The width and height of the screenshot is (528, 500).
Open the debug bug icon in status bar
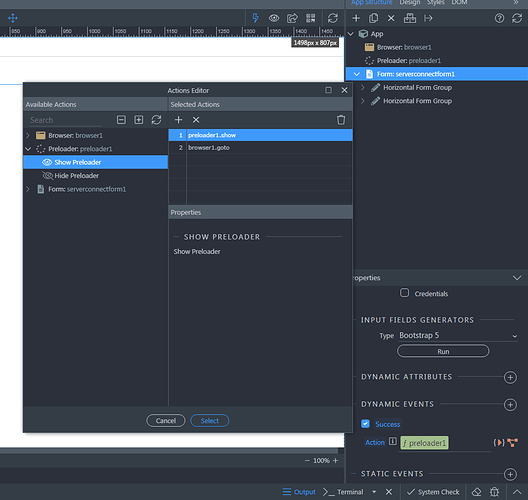(x=494, y=492)
